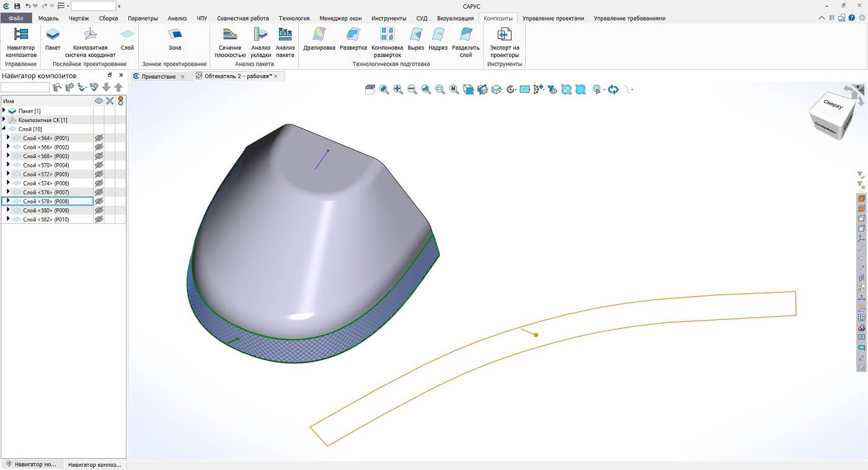This screenshot has height=470, width=868.
Task: Expand the Композитная СК [1] node
Action: click(x=4, y=120)
